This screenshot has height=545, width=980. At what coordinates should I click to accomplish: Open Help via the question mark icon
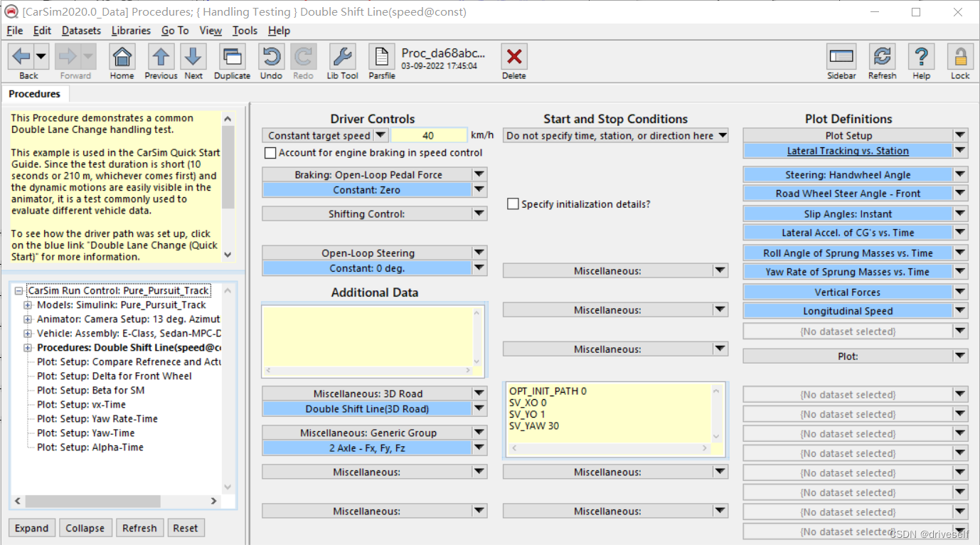click(922, 57)
